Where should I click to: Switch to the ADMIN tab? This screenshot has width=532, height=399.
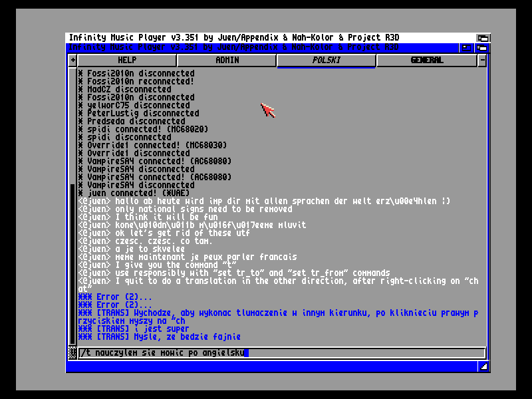click(x=227, y=61)
